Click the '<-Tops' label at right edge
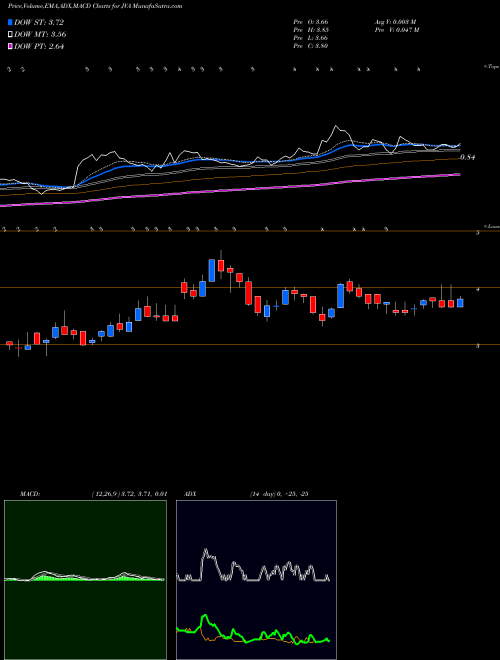This screenshot has height=660, width=500. pos(491,67)
